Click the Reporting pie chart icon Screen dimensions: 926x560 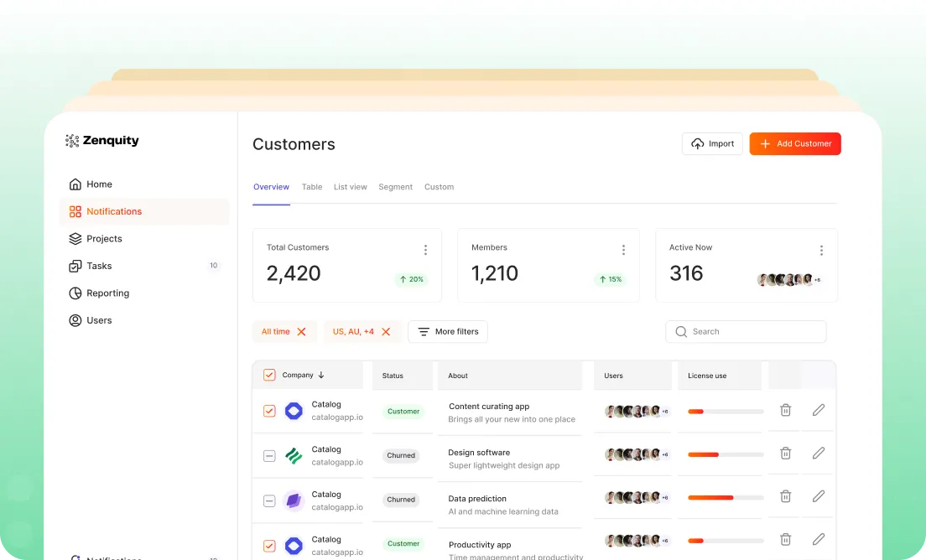(x=75, y=293)
